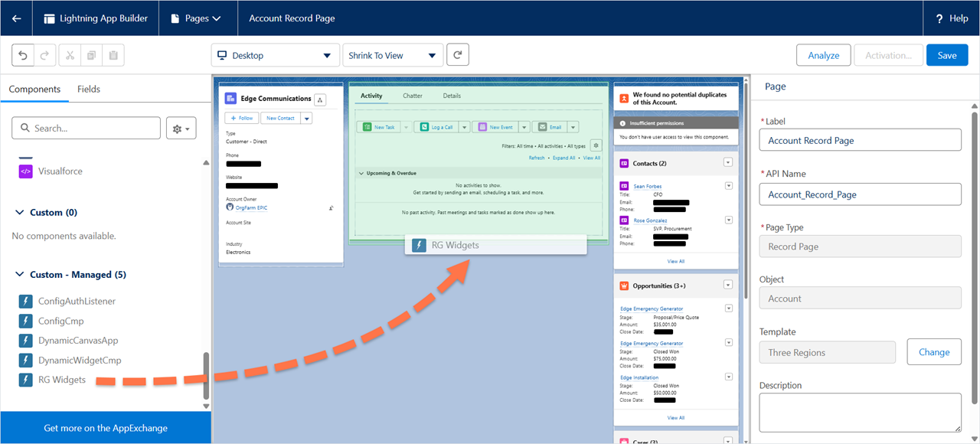Select the Activity tab on canvas
The image size is (980, 444).
pyautogui.click(x=371, y=96)
